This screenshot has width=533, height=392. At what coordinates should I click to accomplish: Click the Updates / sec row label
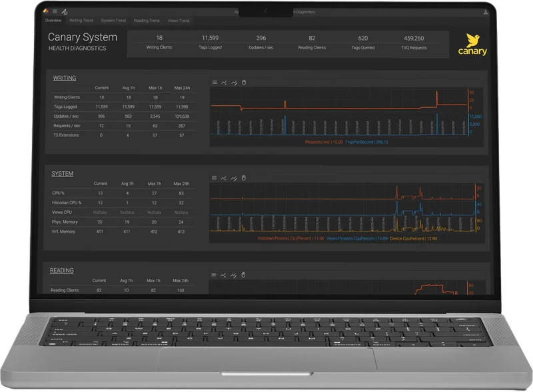click(66, 116)
